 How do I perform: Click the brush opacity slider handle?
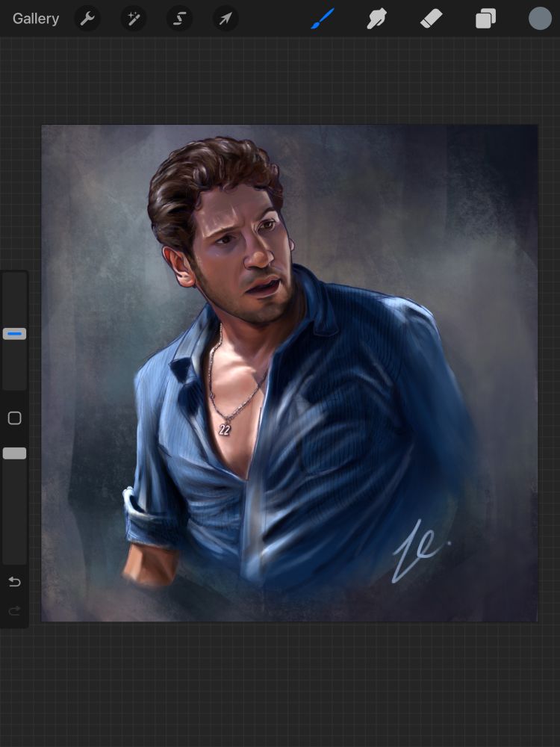coord(14,453)
